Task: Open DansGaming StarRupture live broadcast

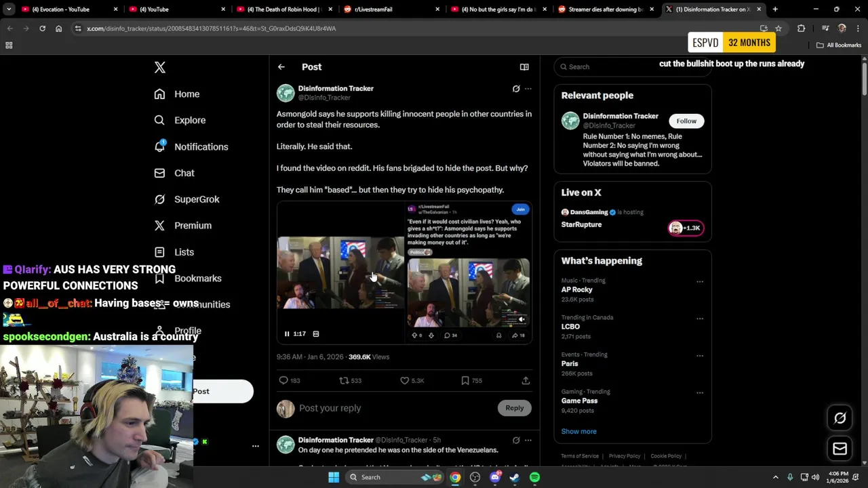Action: click(x=633, y=219)
